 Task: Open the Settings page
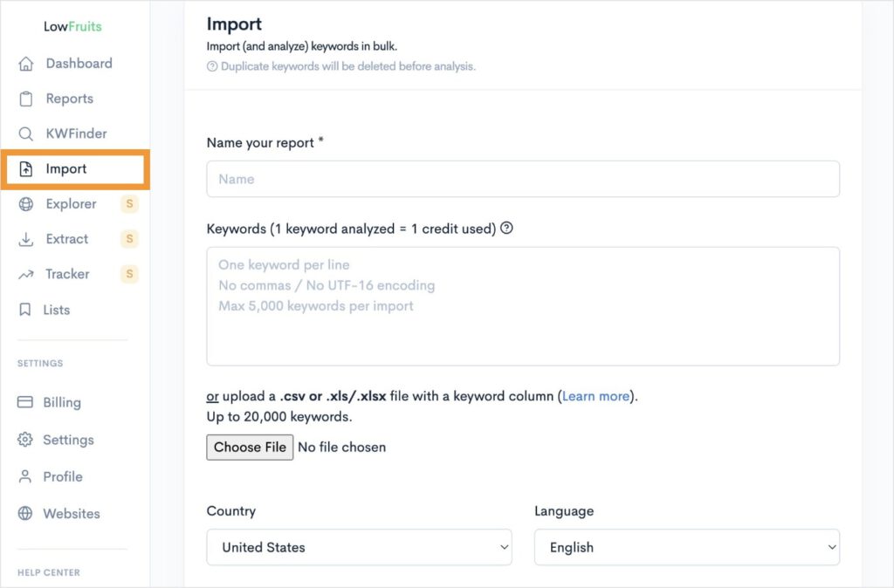[x=67, y=440]
